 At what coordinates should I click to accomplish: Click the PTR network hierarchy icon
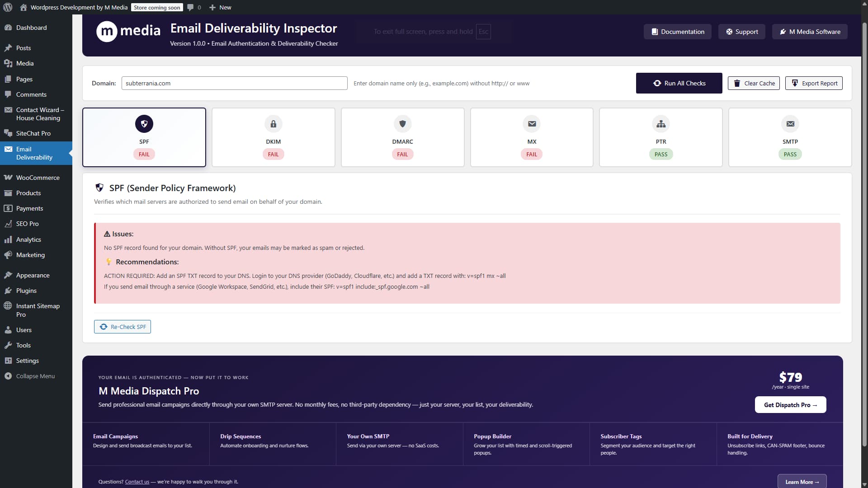click(661, 124)
